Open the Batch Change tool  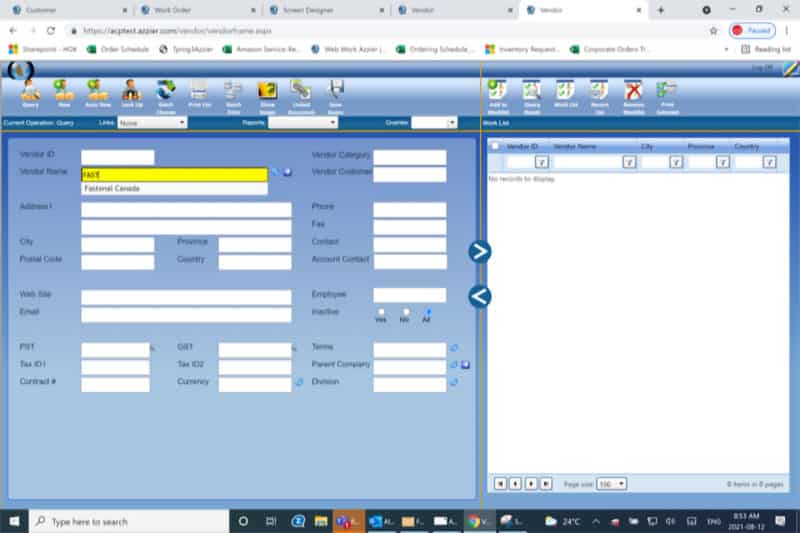(166, 92)
